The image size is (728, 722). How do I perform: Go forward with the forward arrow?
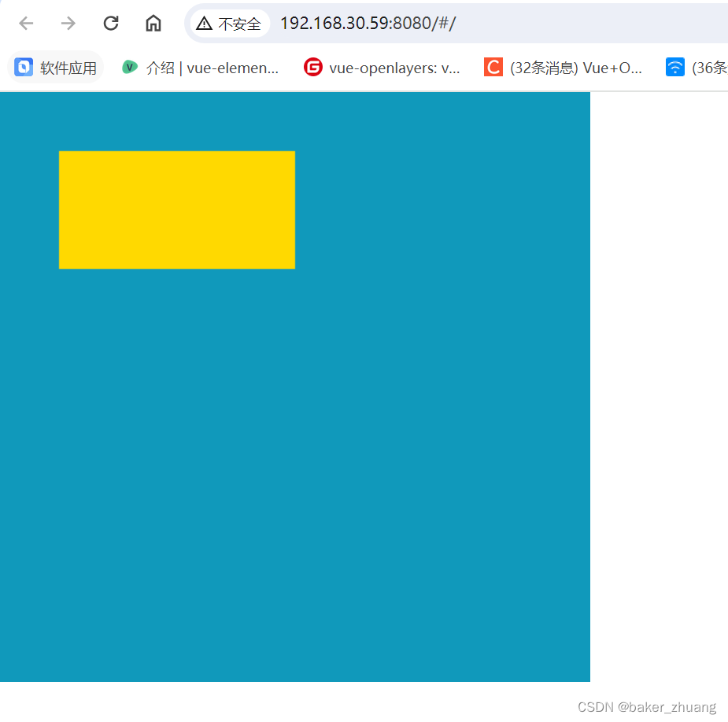[68, 23]
